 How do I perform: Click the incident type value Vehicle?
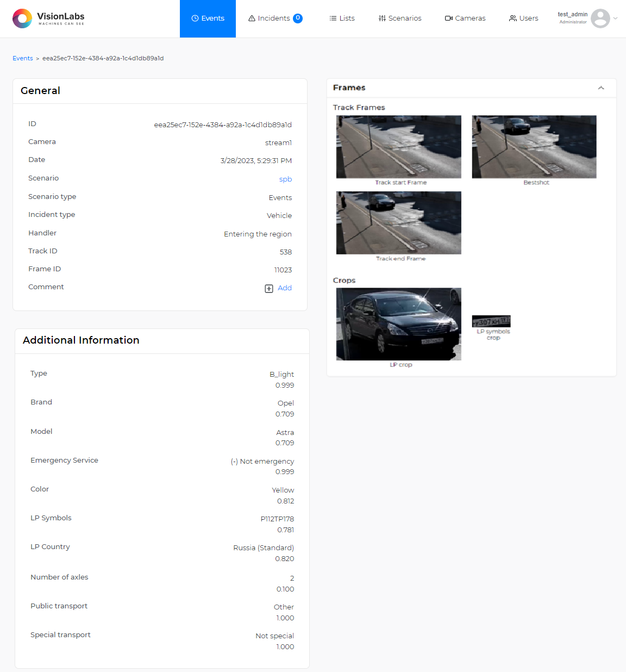coord(279,216)
